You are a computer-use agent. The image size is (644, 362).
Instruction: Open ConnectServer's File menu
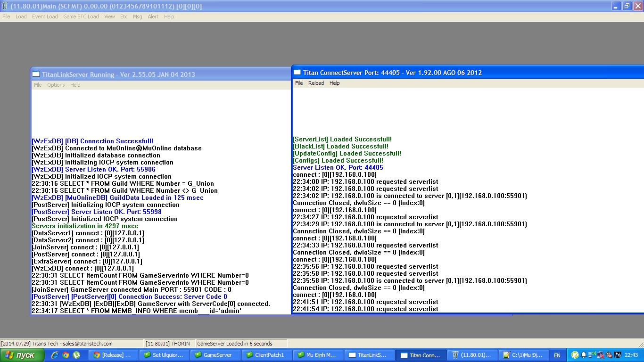point(299,83)
